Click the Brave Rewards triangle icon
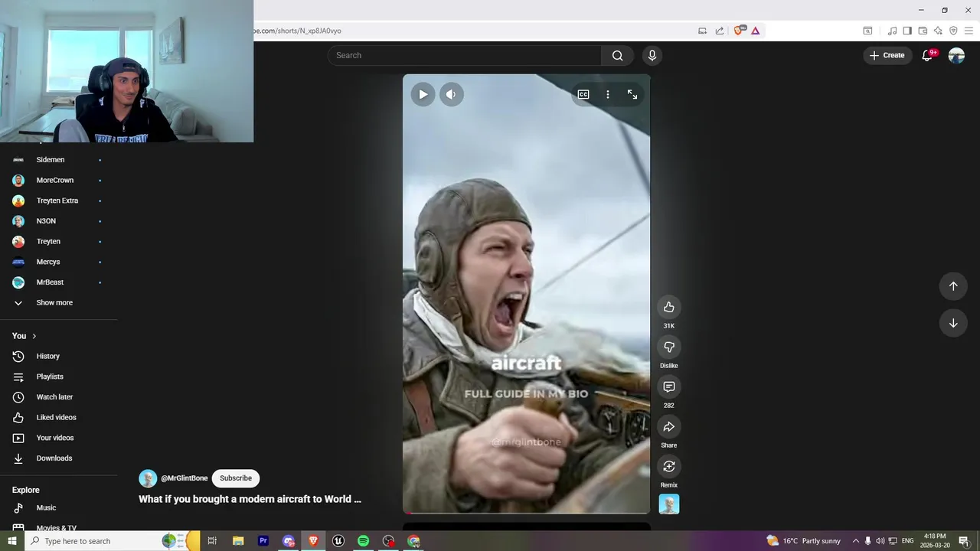 click(756, 31)
